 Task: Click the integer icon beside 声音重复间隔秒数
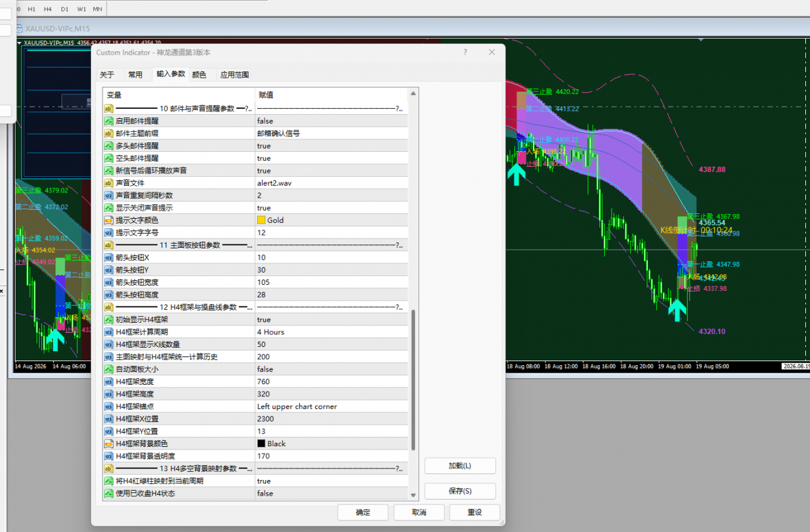pos(109,195)
